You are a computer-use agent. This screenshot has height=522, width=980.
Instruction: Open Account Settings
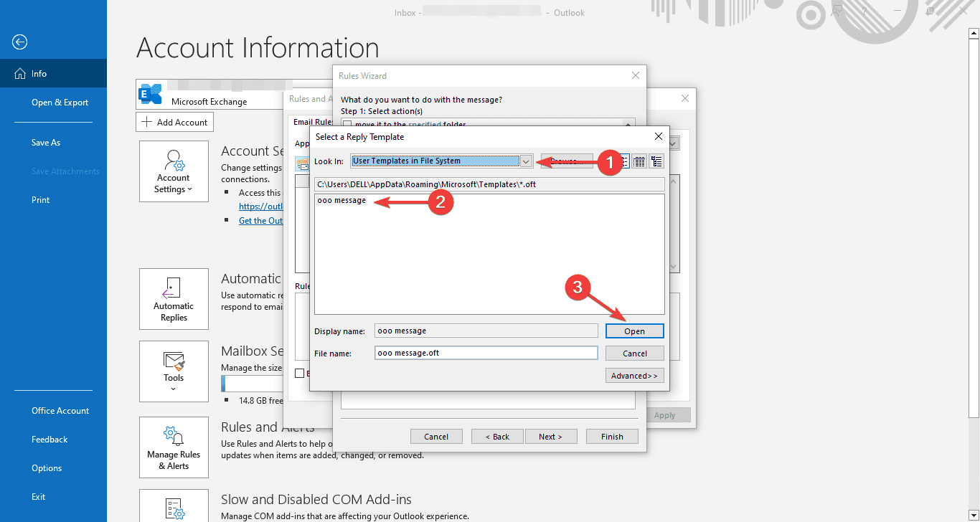pos(174,171)
